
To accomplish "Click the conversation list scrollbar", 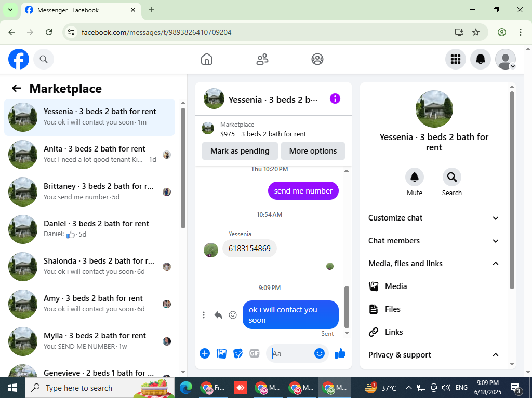I will coord(183,168).
